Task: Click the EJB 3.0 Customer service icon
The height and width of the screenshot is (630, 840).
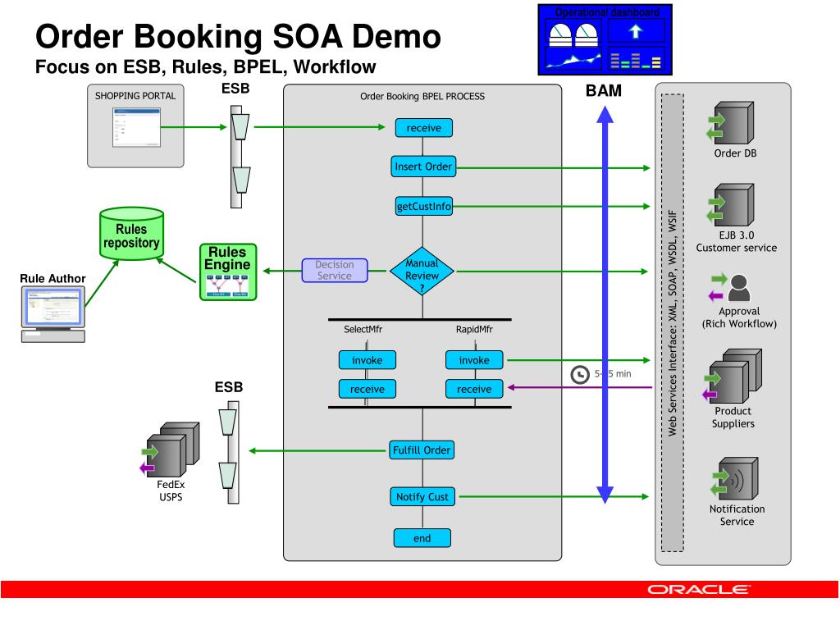Action: [730, 205]
